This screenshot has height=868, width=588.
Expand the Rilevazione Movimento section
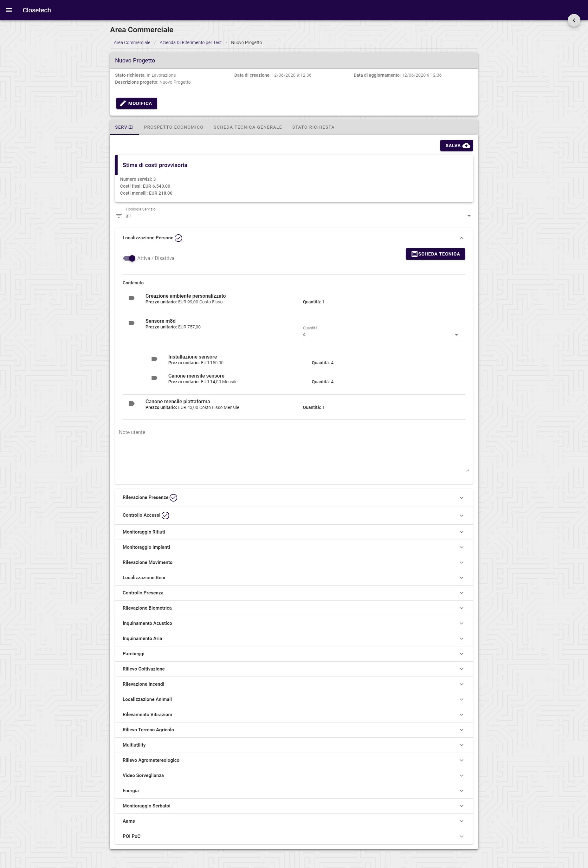pos(294,562)
